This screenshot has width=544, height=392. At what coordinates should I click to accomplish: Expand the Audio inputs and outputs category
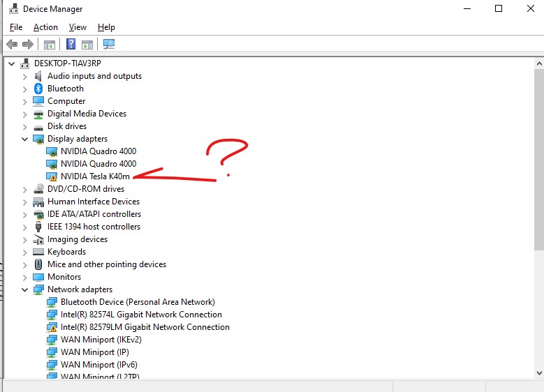[25, 76]
